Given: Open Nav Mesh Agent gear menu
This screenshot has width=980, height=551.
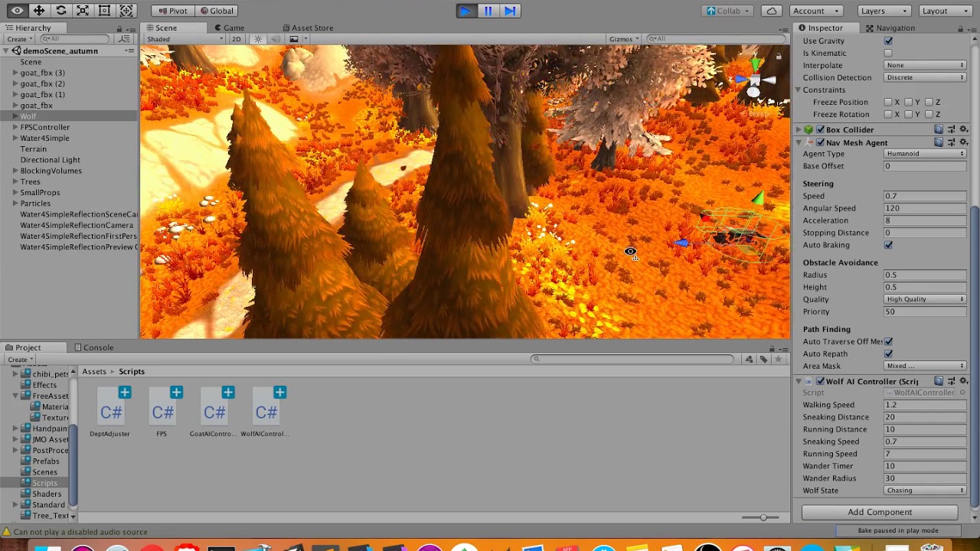Looking at the screenshot, I should [x=964, y=142].
